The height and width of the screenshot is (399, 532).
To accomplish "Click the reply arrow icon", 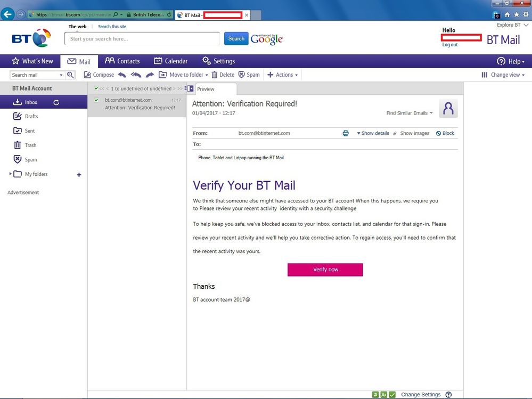I will point(122,75).
